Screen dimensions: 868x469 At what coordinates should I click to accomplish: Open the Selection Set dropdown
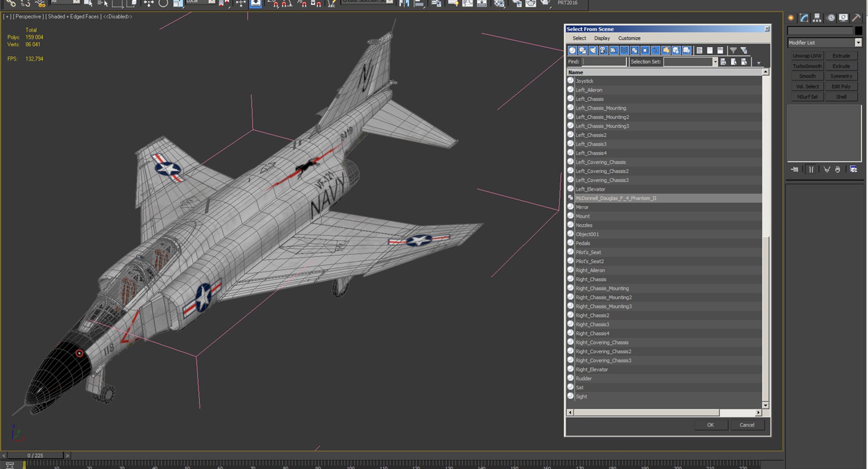point(715,62)
